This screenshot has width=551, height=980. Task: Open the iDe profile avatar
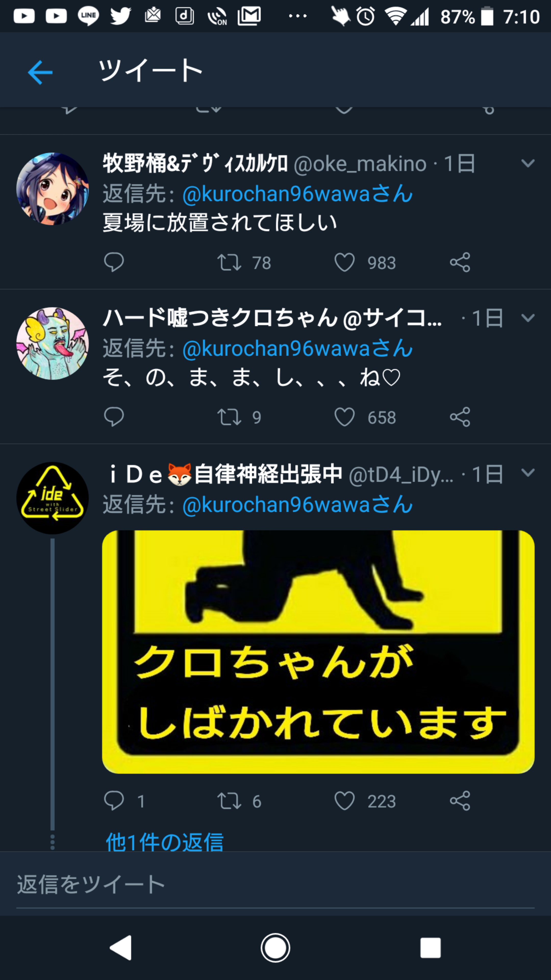53,498
